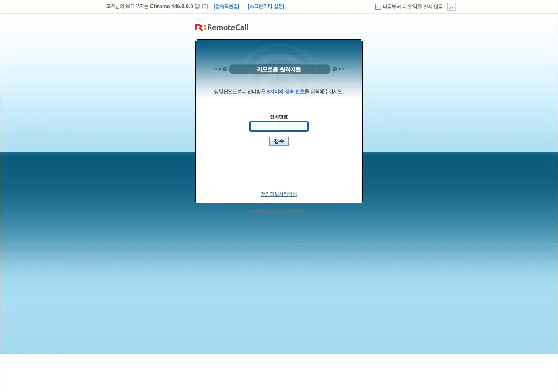Open the 스크린리더 설정 link
Viewport: 558px width, 392px height.
[x=266, y=7]
